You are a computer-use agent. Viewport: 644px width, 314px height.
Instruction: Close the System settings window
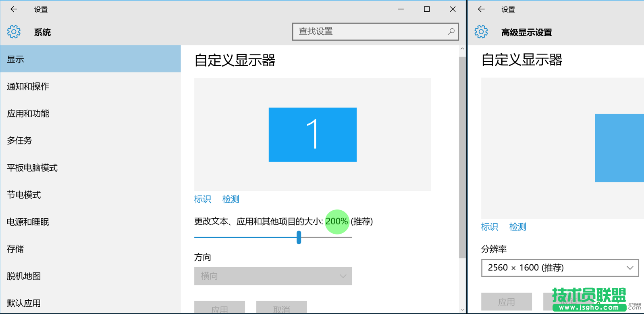click(453, 9)
